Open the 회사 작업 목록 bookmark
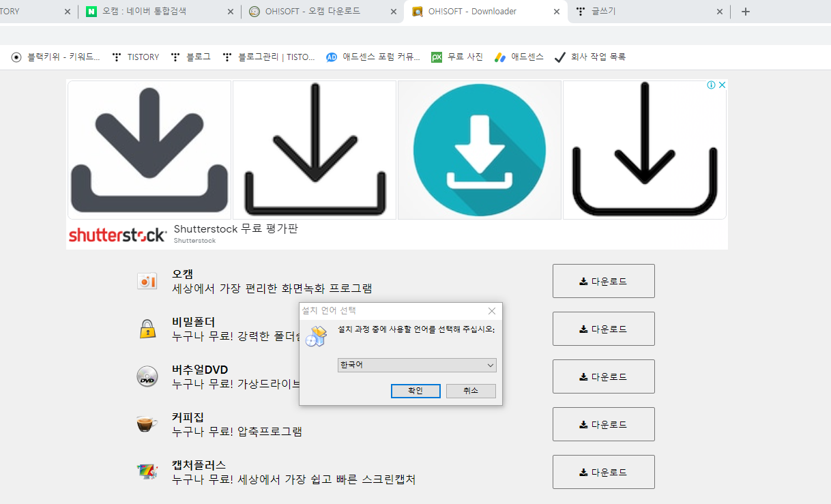This screenshot has height=504, width=831. (x=590, y=57)
